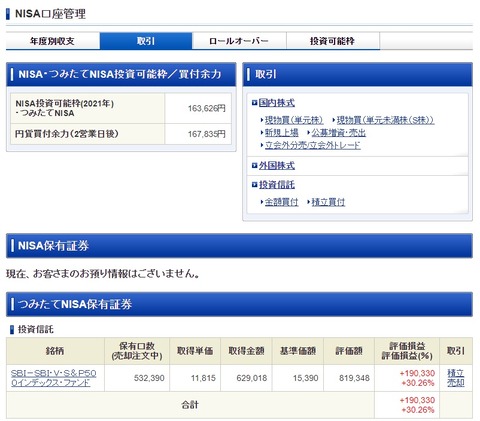Click the 現在、お客さまのお預り情報はございません message
480x421 pixels.
click(x=103, y=274)
